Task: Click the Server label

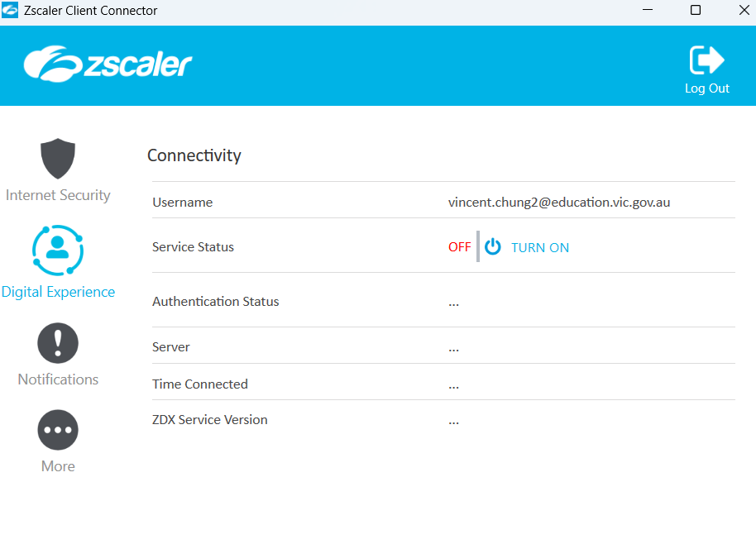Action: click(x=170, y=347)
